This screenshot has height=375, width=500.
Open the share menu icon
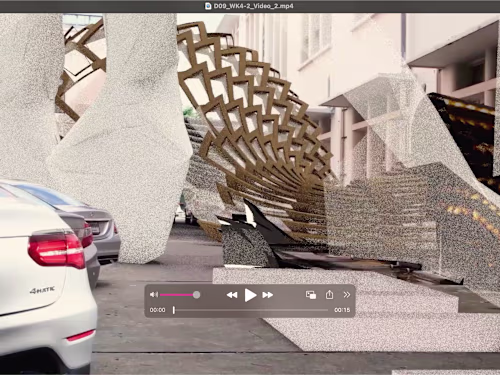tap(329, 294)
